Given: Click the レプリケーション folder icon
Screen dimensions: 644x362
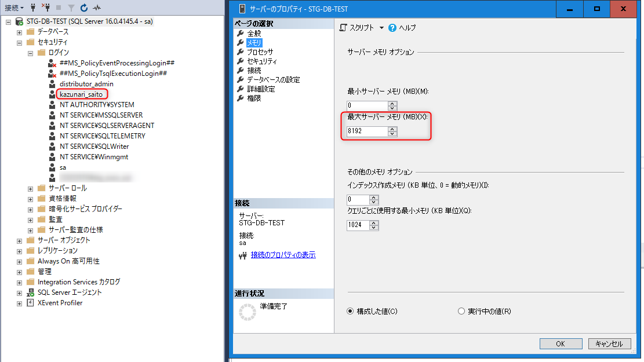Looking at the screenshot, I should [30, 250].
